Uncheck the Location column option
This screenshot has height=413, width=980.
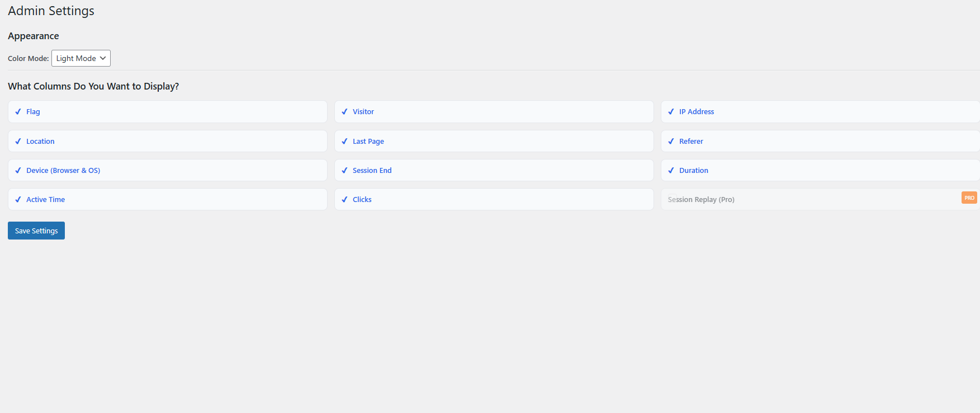coord(18,142)
